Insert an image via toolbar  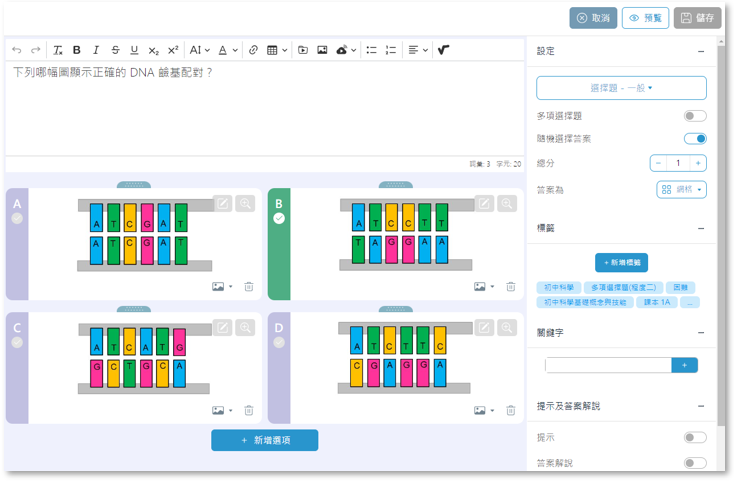[x=322, y=50]
